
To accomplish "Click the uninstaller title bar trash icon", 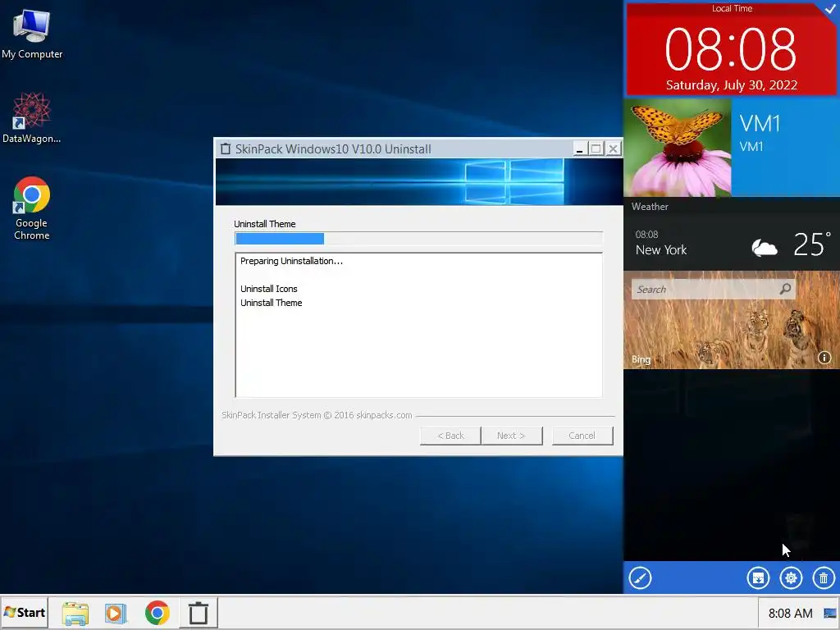I will [x=226, y=148].
